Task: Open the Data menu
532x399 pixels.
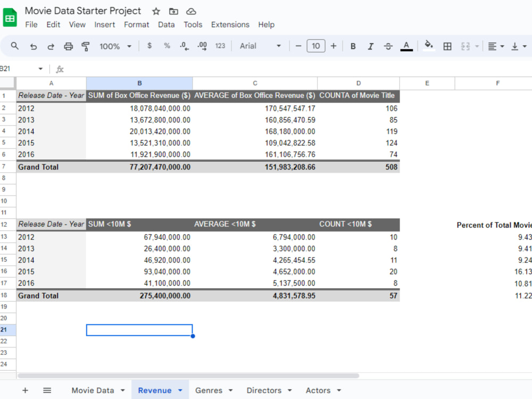Action: (x=166, y=25)
